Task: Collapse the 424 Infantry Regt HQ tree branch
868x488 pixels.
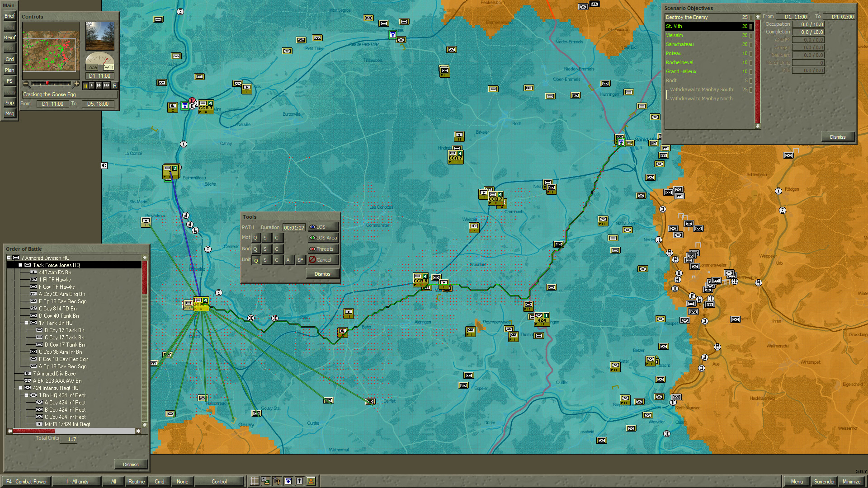Action: 21,388
